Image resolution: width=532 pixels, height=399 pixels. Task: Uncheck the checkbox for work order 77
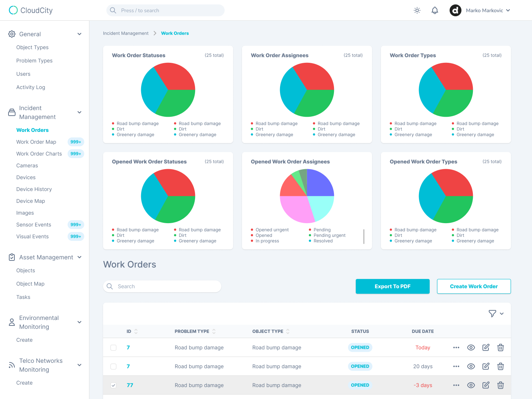click(x=113, y=385)
